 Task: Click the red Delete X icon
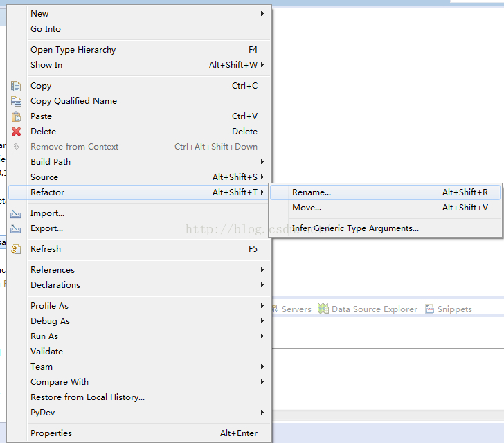click(16, 132)
